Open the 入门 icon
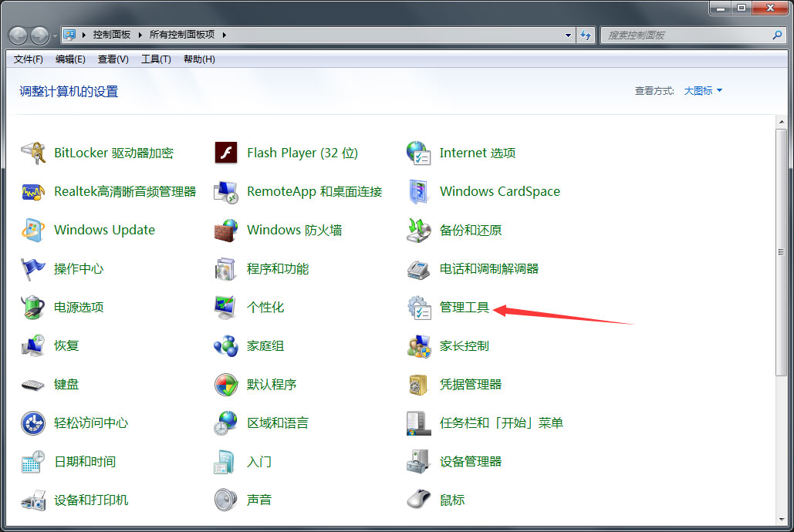The image size is (794, 532). click(225, 462)
